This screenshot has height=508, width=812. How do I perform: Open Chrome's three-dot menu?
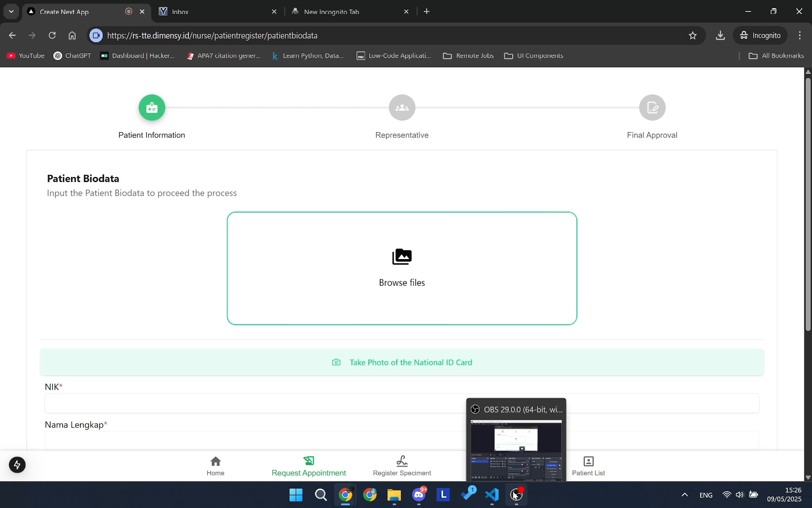(x=800, y=35)
